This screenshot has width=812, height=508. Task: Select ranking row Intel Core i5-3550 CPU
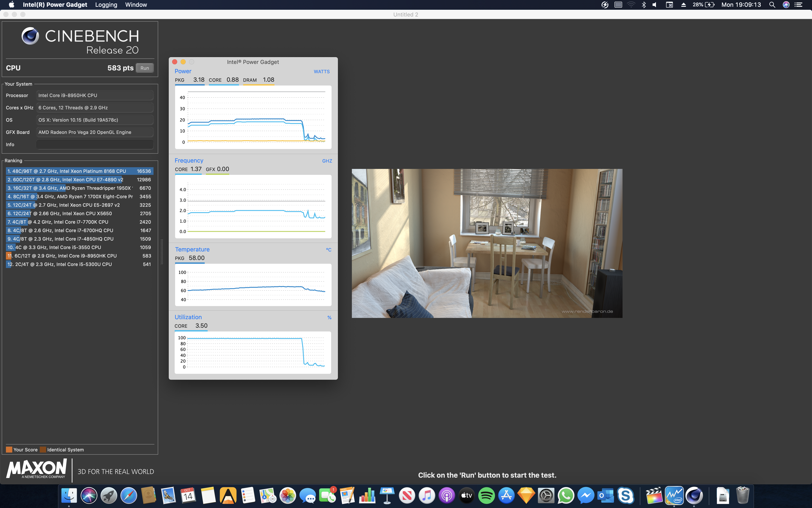(80, 247)
